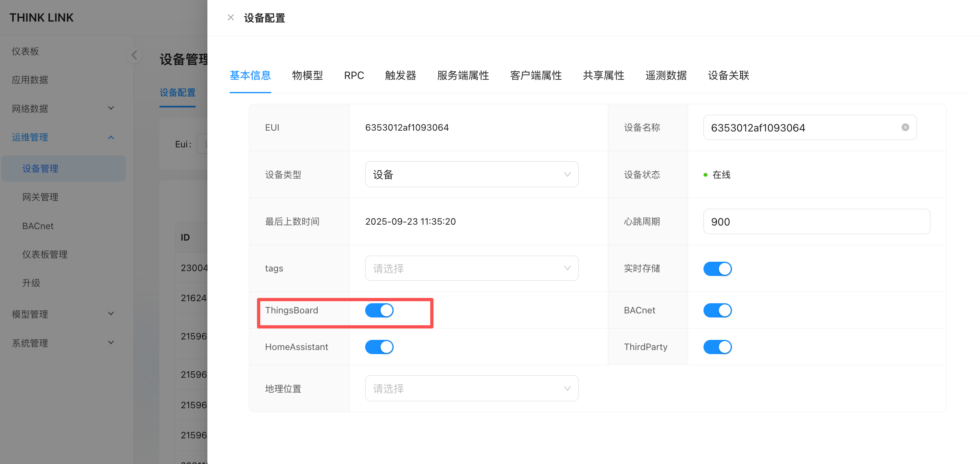Collapse the 运维管理 menu chevron
Screen dimensions: 980x464
(x=111, y=138)
